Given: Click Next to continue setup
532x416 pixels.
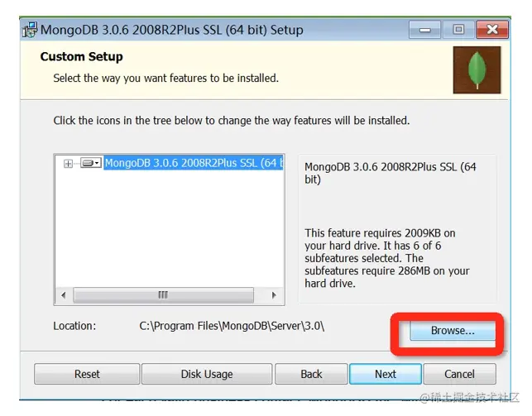Looking at the screenshot, I should (x=386, y=374).
